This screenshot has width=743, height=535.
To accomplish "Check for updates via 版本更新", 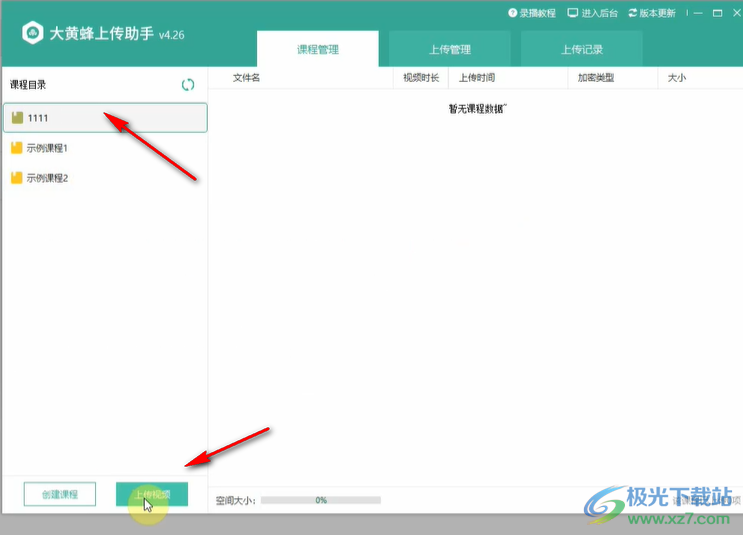I will pos(652,13).
